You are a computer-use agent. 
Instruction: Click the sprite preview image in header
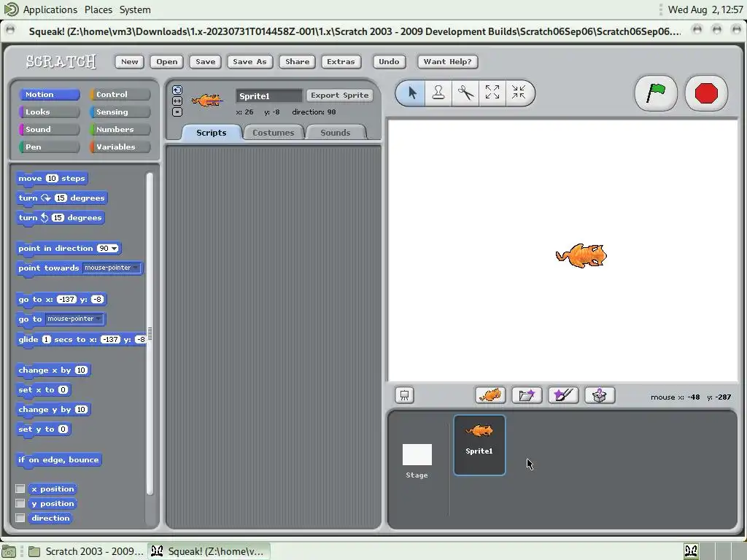pyautogui.click(x=207, y=101)
